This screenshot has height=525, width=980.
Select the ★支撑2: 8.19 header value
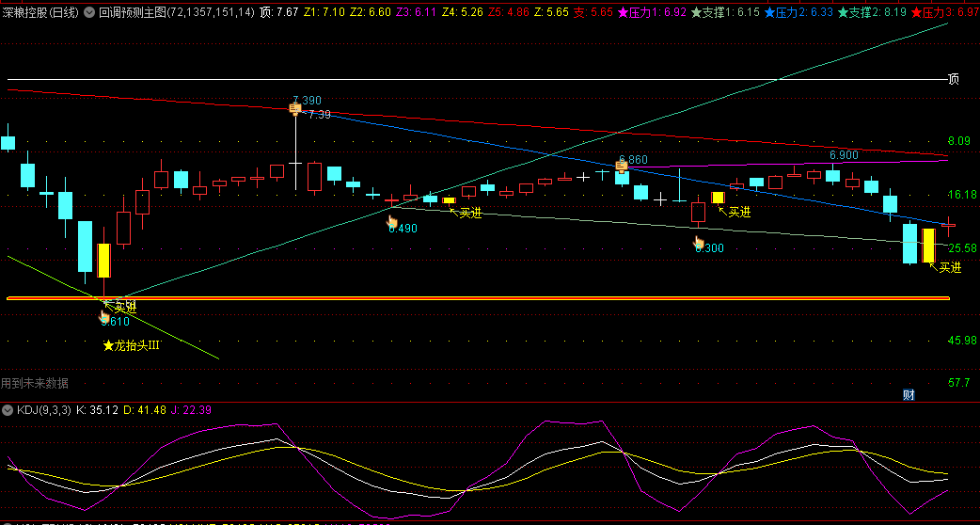872,11
